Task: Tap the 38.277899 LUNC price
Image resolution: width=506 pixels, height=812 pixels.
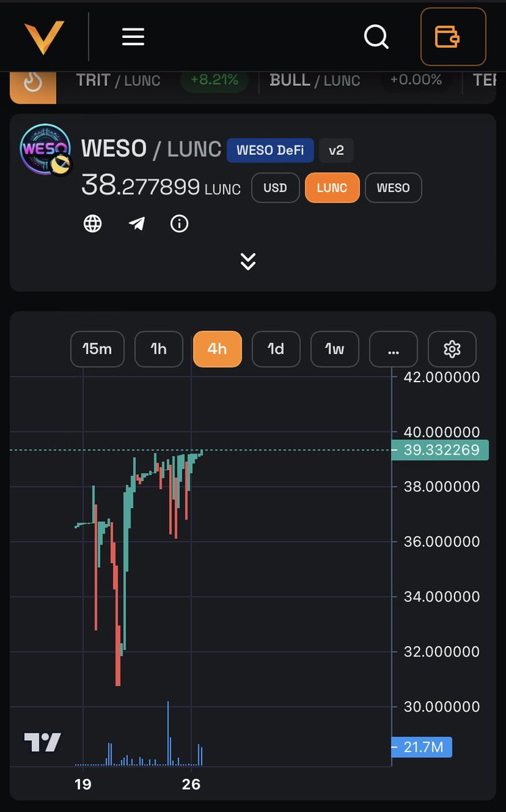Action: pyautogui.click(x=161, y=185)
